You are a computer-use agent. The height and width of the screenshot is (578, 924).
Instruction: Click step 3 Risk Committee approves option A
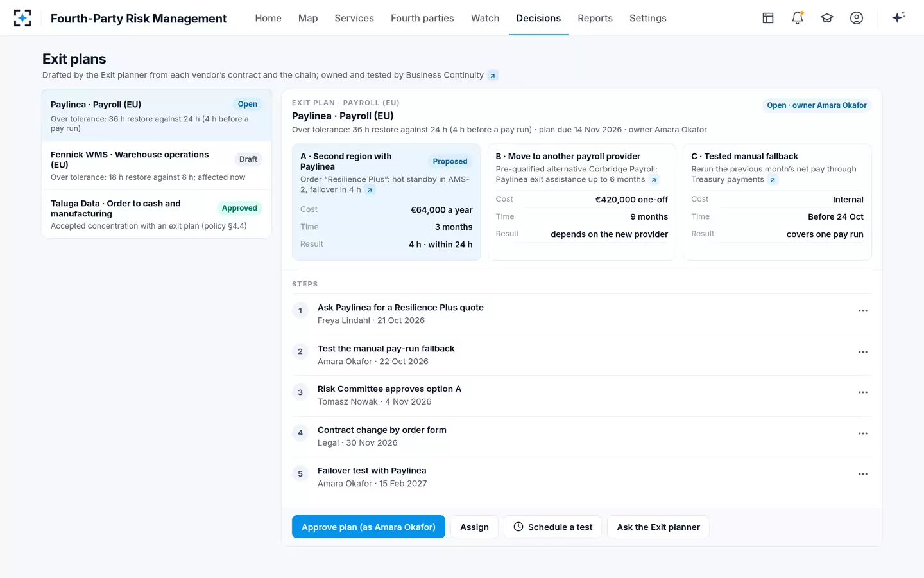(x=582, y=396)
